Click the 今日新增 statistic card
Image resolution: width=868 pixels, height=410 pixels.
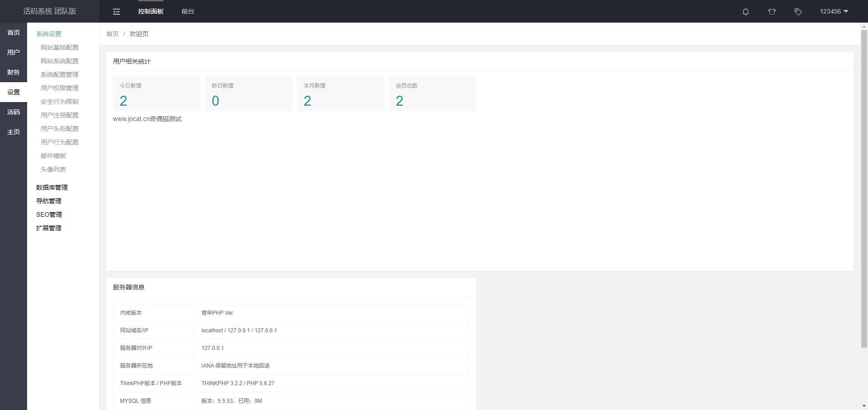[x=157, y=93]
